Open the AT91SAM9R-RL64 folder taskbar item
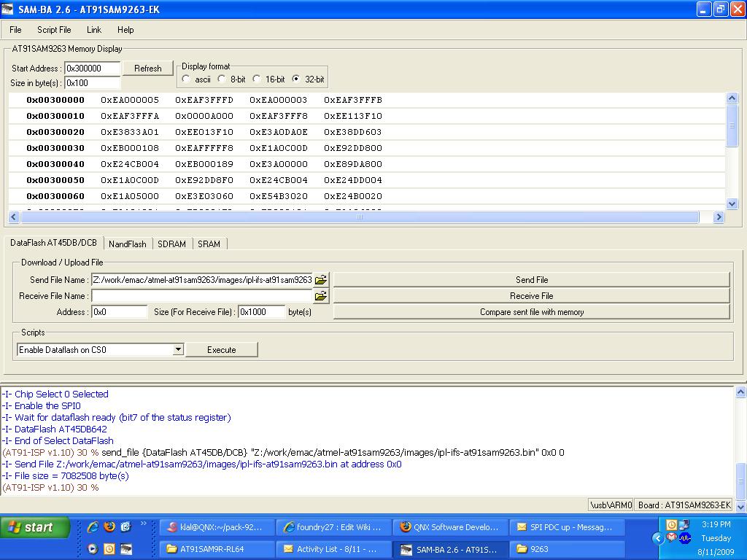Viewport: 747px width, 560px height. 217,549
